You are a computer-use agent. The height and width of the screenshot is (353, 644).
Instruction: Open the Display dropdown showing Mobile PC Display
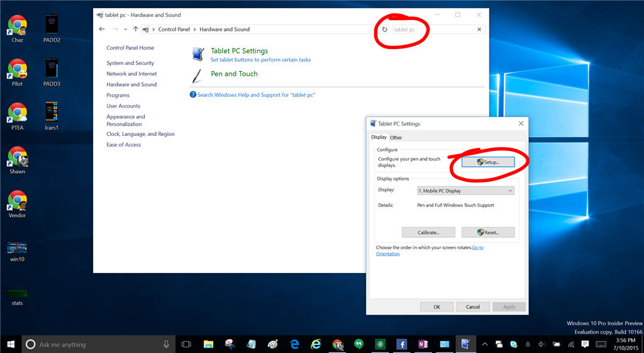click(465, 191)
